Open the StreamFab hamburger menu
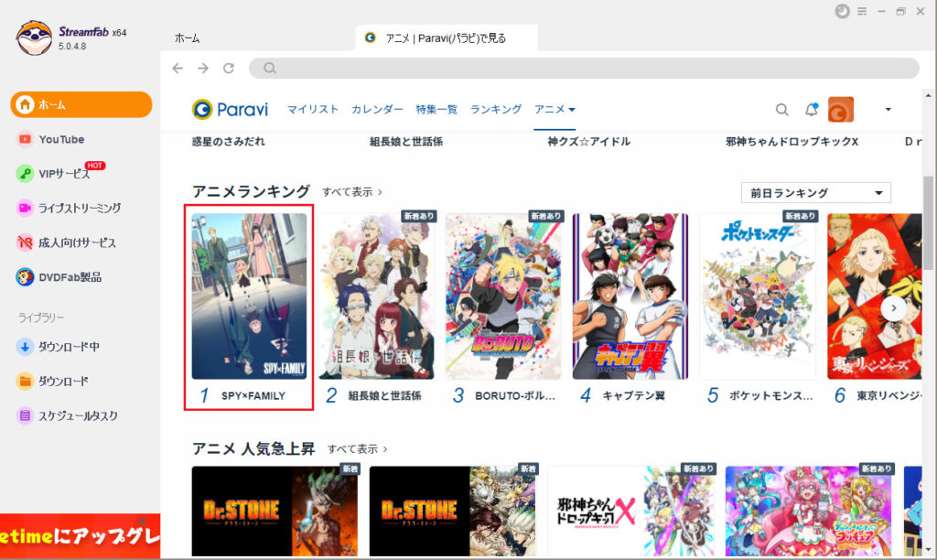The height and width of the screenshot is (560, 937). pyautogui.click(x=862, y=11)
